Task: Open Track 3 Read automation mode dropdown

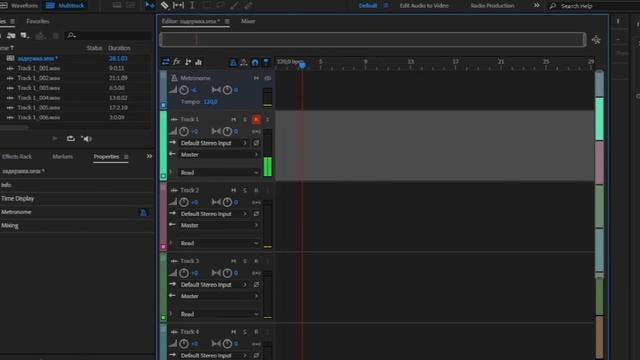Action: pyautogui.click(x=220, y=314)
